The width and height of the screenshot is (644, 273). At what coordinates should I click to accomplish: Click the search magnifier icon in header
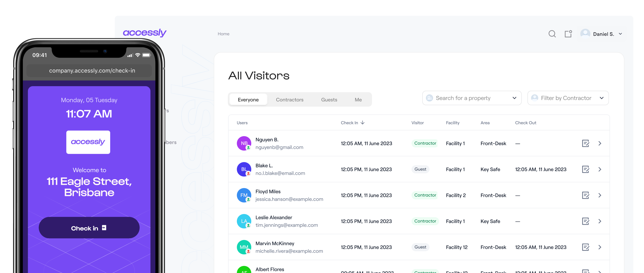click(552, 34)
